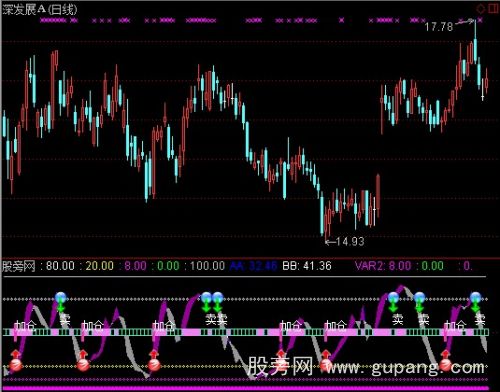Click the 17.78 high price label

click(439, 27)
